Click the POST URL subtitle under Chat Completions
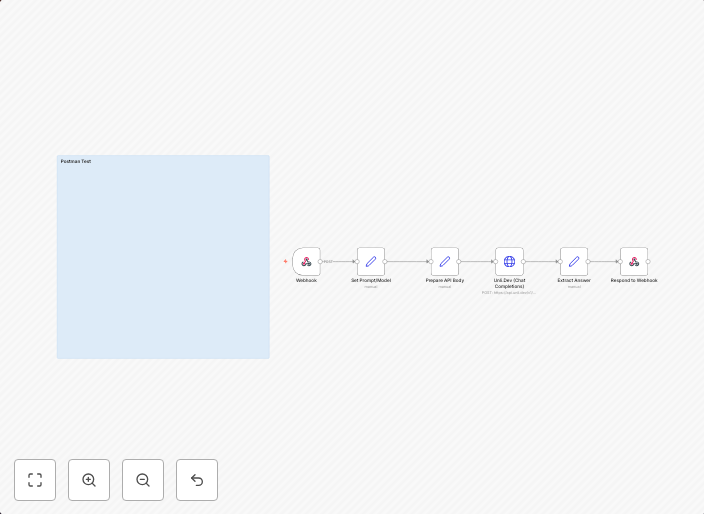Image resolution: width=704 pixels, height=514 pixels. pyautogui.click(x=509, y=292)
